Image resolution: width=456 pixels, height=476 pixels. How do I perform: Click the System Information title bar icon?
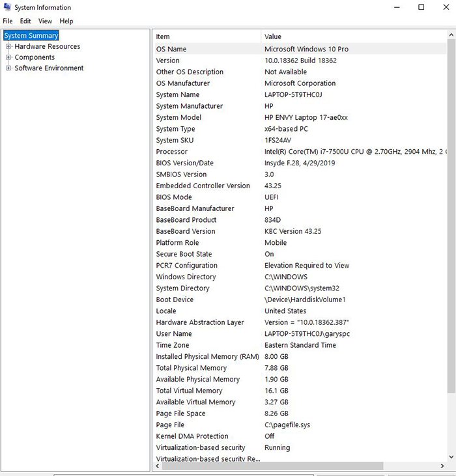7,8
